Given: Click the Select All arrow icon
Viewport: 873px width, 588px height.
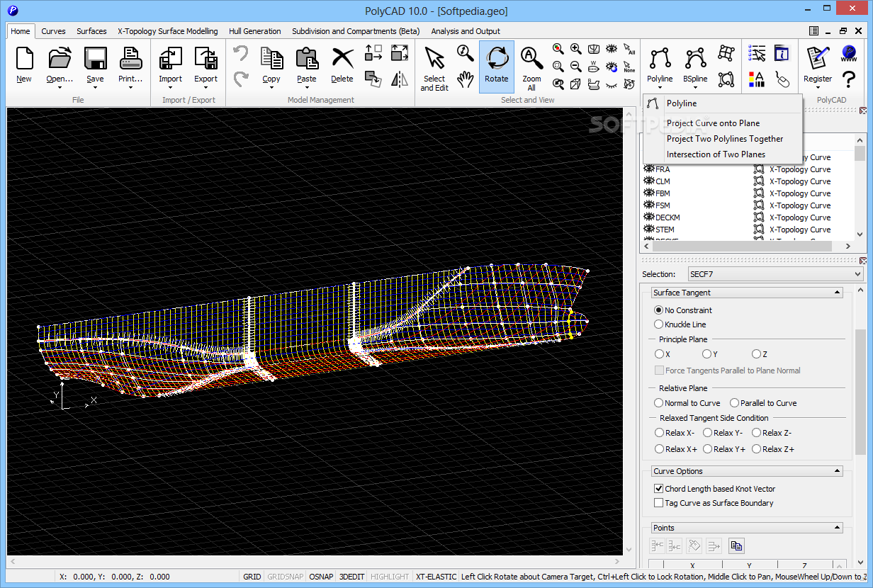Looking at the screenshot, I should (629, 49).
